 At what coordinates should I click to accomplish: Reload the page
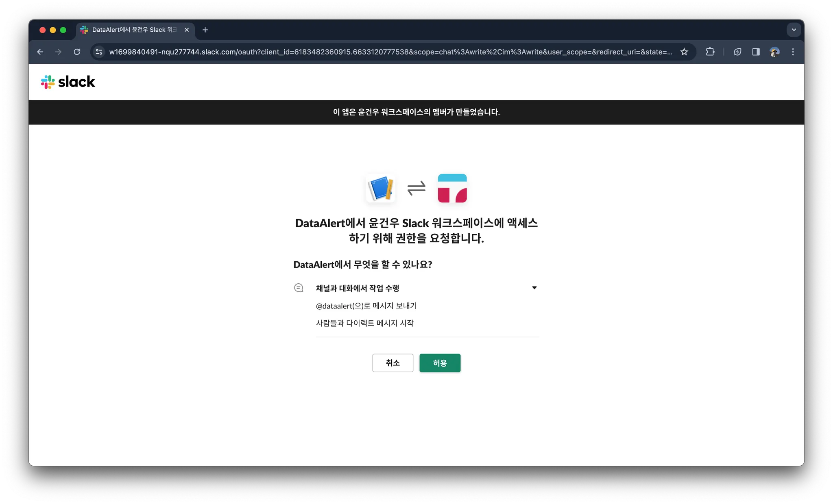pyautogui.click(x=77, y=52)
